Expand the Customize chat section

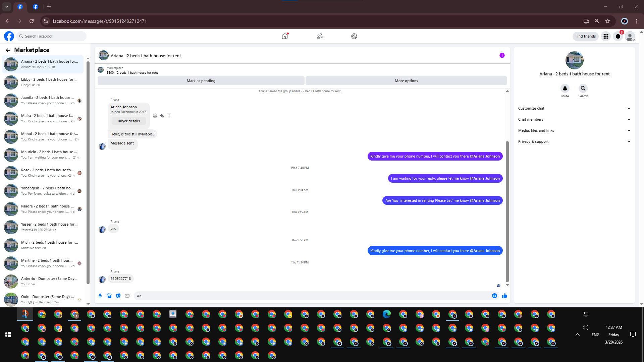[574, 108]
